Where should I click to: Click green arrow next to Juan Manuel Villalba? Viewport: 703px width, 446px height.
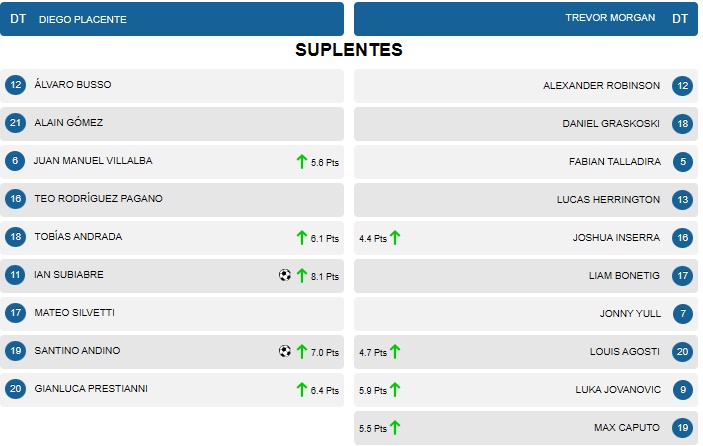click(301, 161)
